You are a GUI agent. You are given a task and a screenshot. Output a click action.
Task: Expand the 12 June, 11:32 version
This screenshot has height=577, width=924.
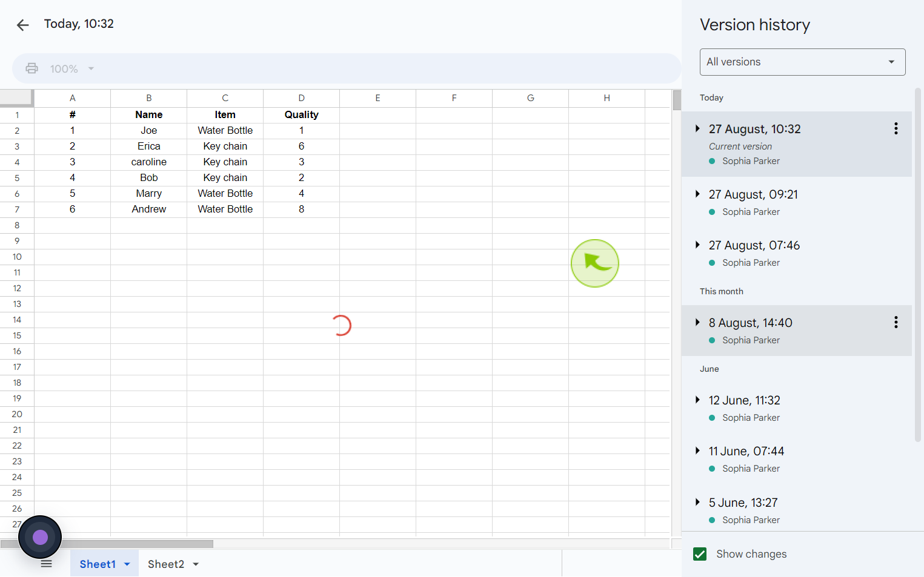click(x=697, y=400)
